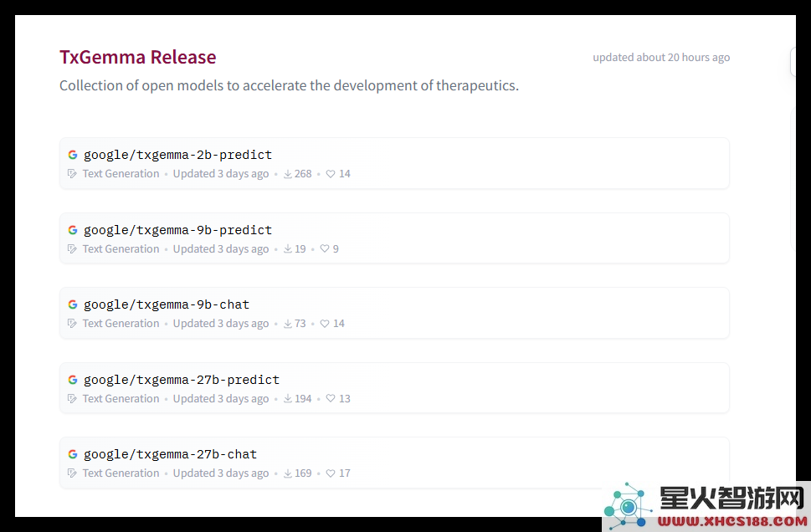This screenshot has width=811, height=532.
Task: Click Google logo beside txgemma-27b-chat
Action: pos(73,454)
